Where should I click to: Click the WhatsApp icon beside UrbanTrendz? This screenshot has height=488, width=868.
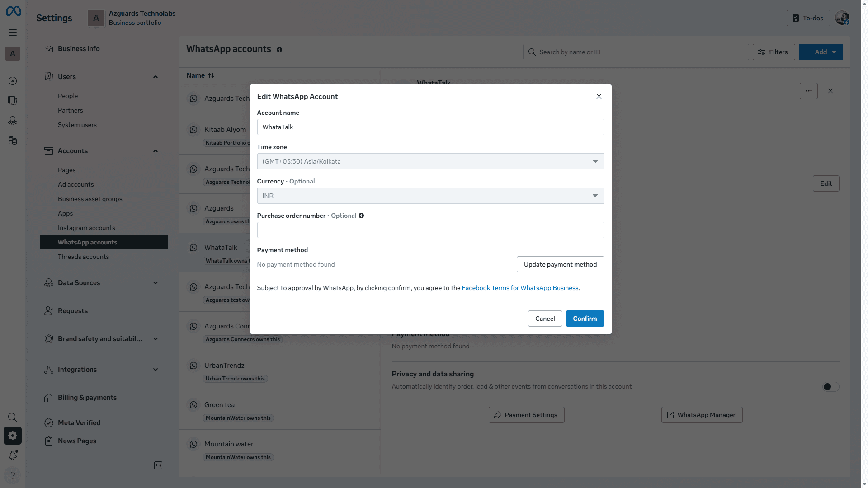193,366
